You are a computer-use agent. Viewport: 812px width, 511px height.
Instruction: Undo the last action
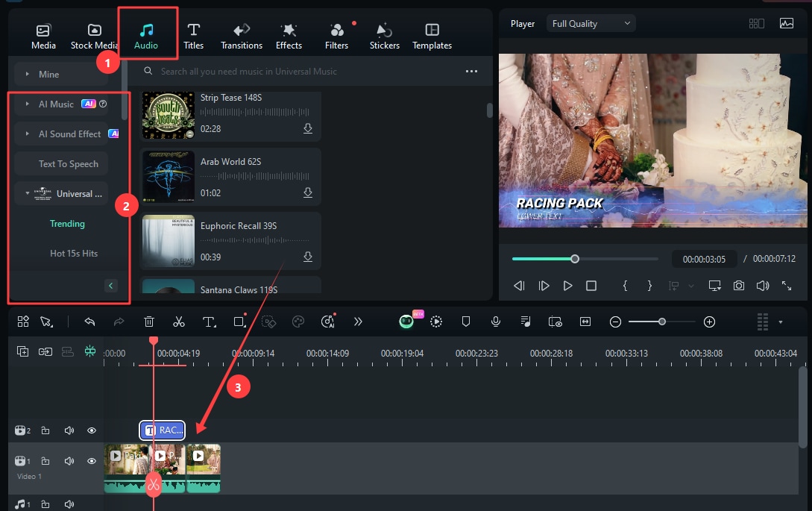(x=89, y=322)
